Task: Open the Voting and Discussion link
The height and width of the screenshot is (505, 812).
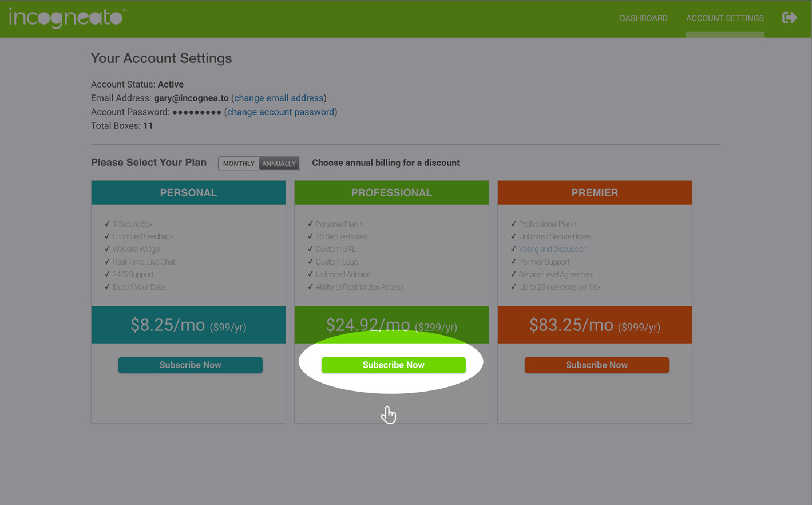Action: click(553, 250)
